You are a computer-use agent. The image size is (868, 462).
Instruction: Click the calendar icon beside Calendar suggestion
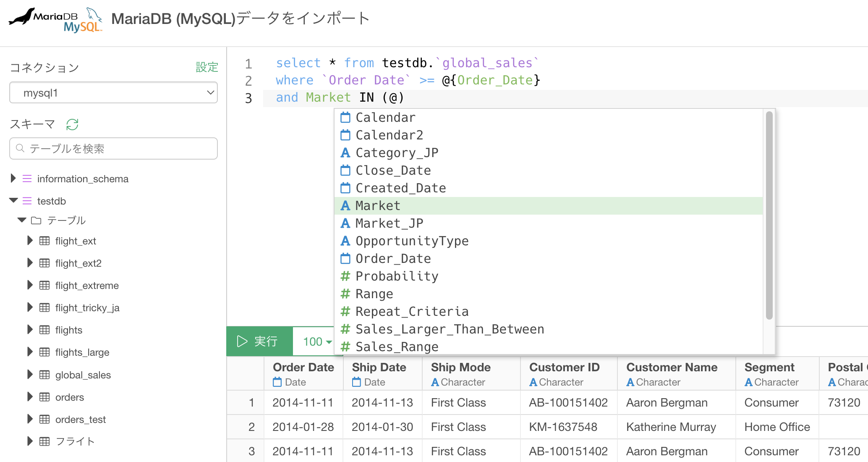click(345, 117)
